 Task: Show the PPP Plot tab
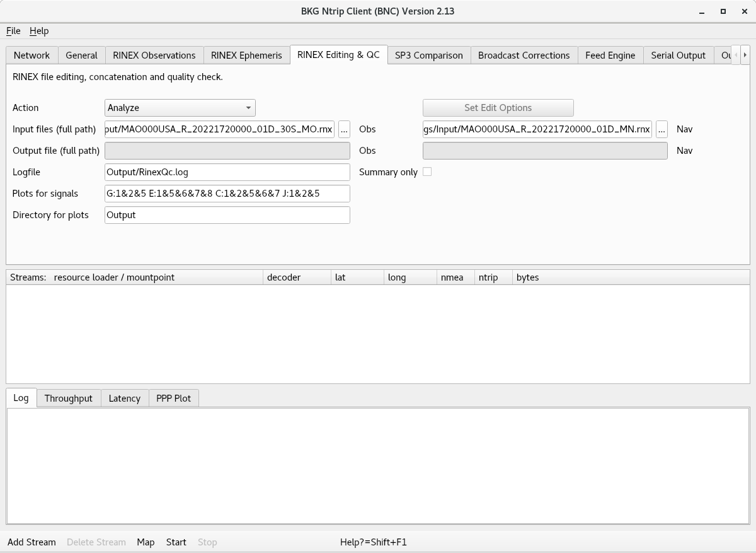[173, 399]
